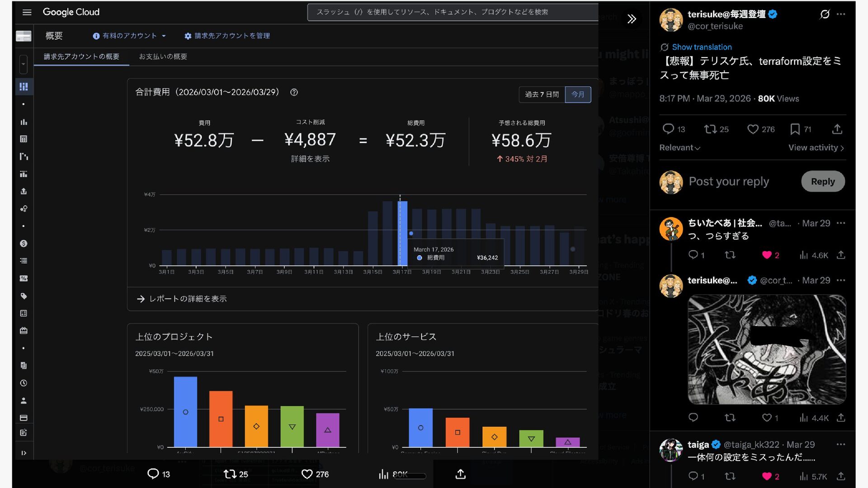Click the repost icon showing 25 in sidebar
868x488 pixels.
point(710,129)
